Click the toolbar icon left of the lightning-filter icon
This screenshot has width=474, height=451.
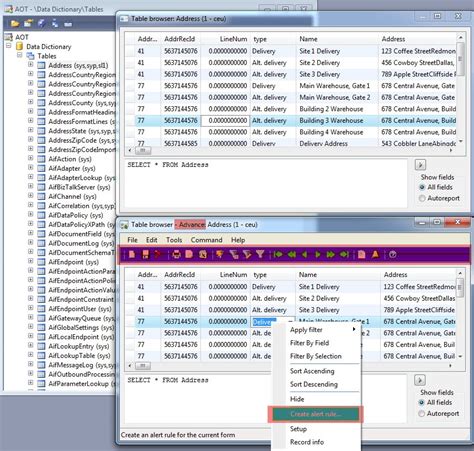click(202, 255)
